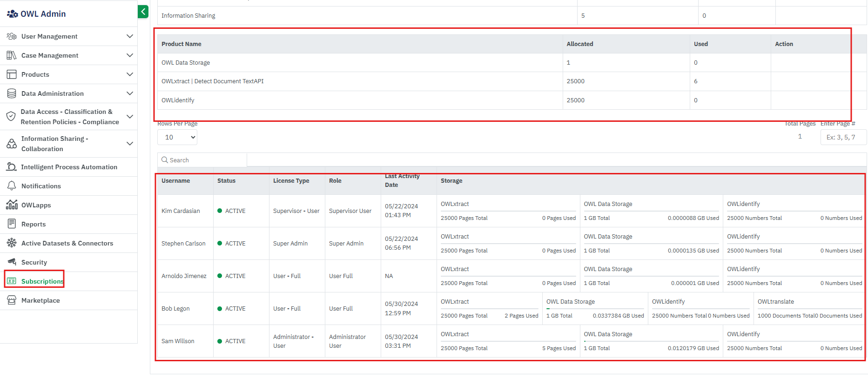This screenshot has width=868, height=378.
Task: Select user Stephen Carlson
Action: [x=183, y=244]
